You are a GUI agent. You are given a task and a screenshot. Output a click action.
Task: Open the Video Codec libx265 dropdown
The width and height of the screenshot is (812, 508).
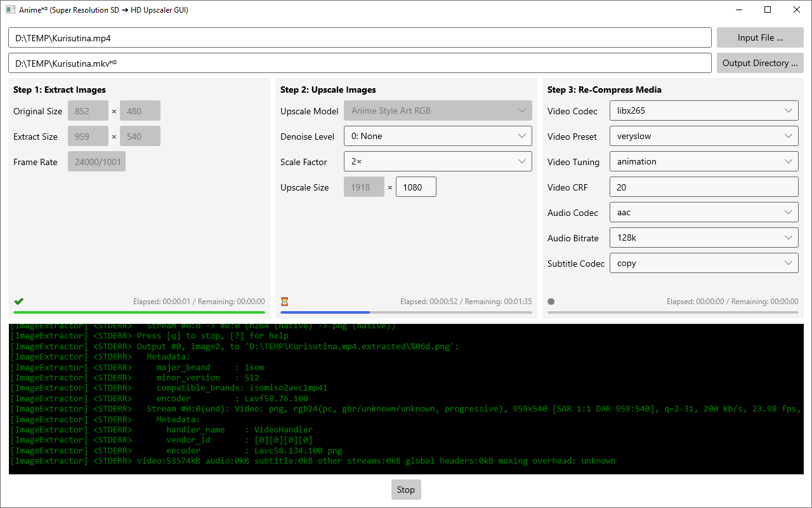pos(704,110)
